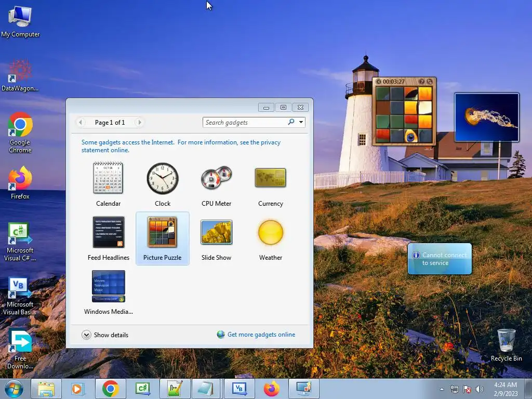Pause the puzzle timer clock icon

point(379,82)
